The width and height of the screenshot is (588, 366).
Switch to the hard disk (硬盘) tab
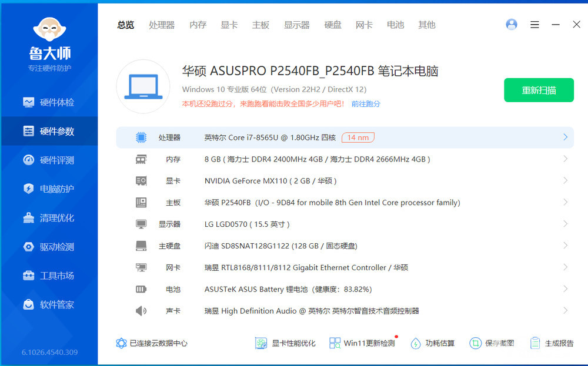(333, 25)
